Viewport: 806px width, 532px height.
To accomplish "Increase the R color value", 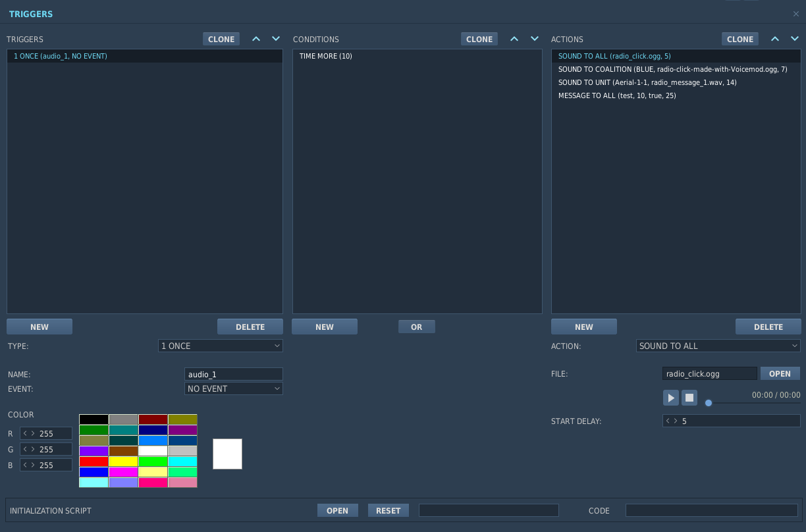I will (x=33, y=433).
